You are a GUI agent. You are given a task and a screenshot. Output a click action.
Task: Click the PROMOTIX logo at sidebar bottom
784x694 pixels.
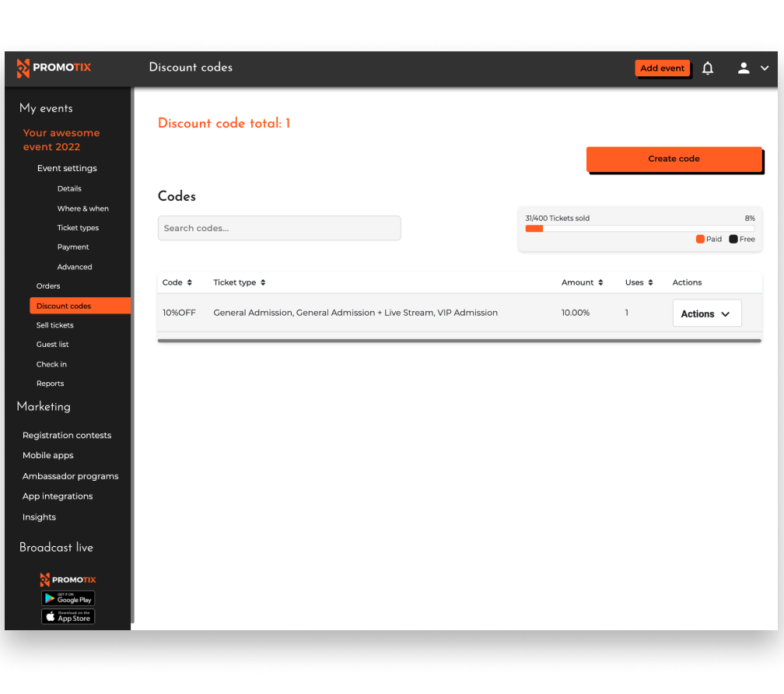(68, 579)
